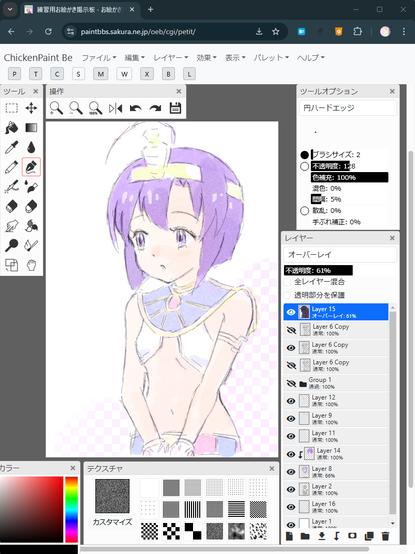
Task: Redo the last undone action
Action: pyautogui.click(x=155, y=108)
